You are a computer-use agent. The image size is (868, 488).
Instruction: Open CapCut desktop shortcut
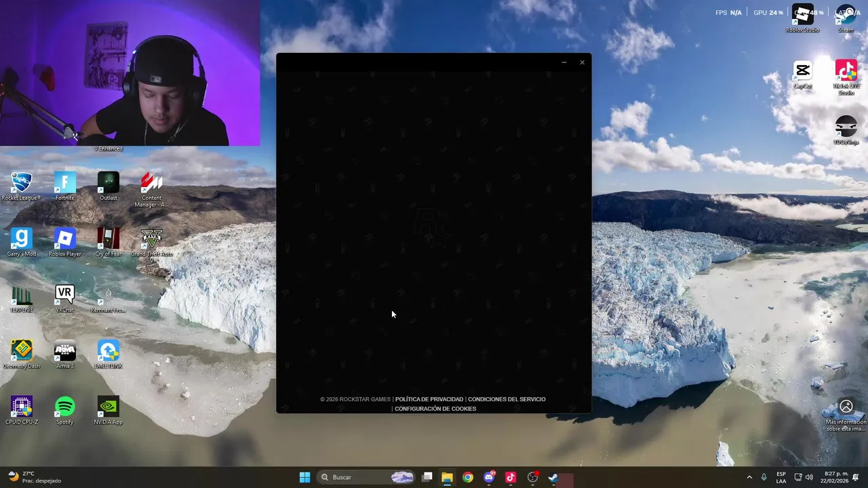(x=803, y=75)
